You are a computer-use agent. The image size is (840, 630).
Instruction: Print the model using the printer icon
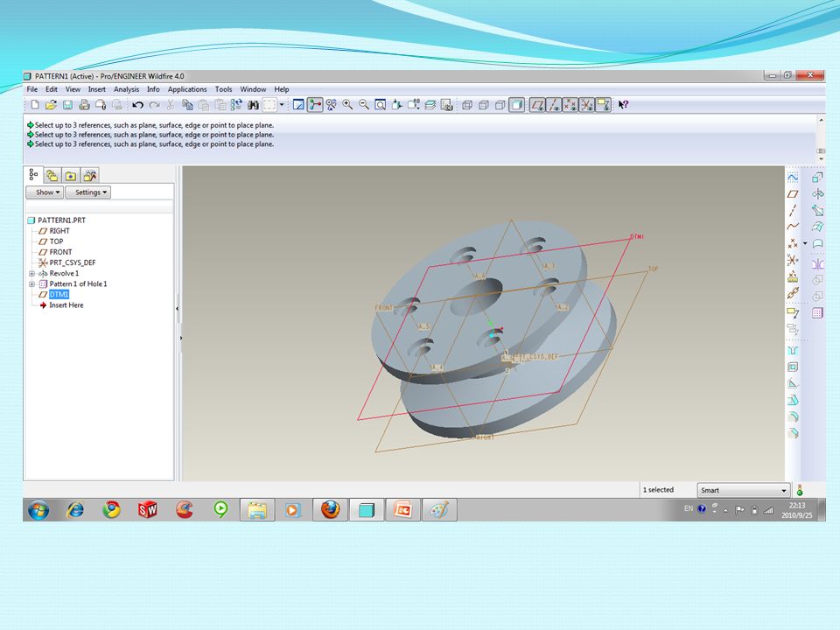tap(84, 105)
